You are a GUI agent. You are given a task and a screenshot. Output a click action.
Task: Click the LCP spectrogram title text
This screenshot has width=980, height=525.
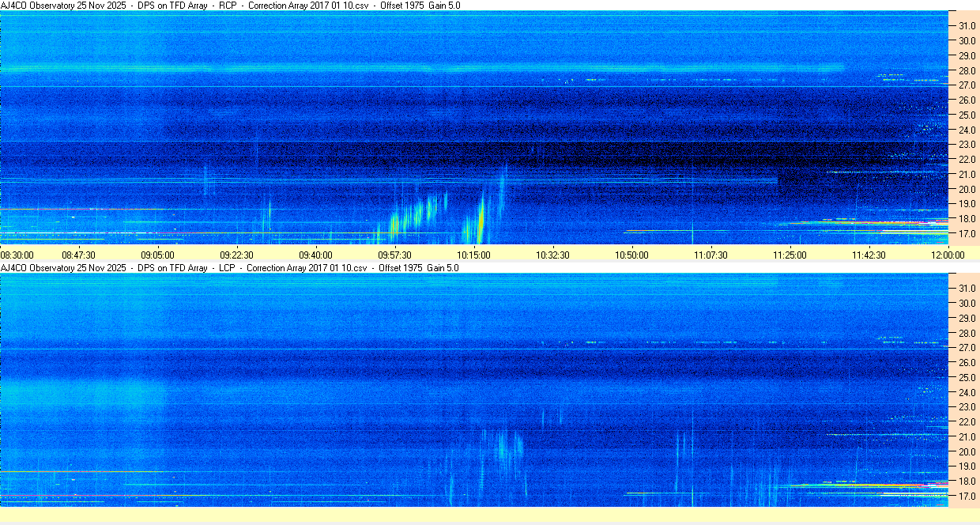pyautogui.click(x=231, y=268)
